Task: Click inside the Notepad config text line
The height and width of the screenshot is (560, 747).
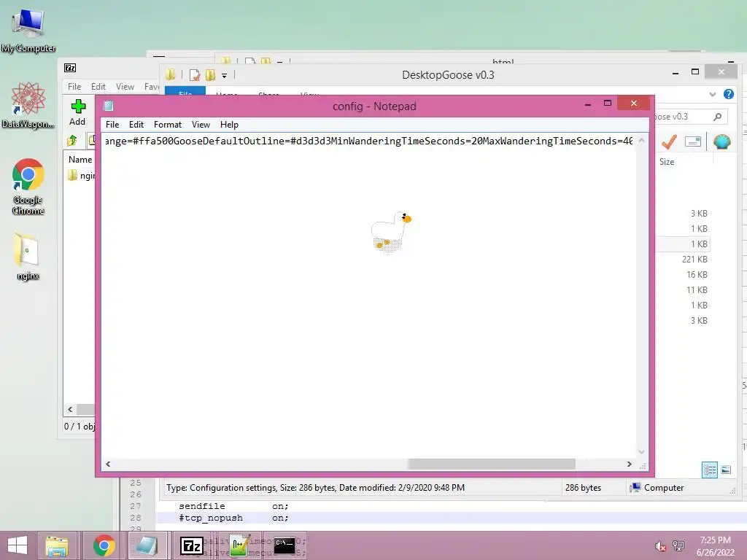Action: (368, 141)
